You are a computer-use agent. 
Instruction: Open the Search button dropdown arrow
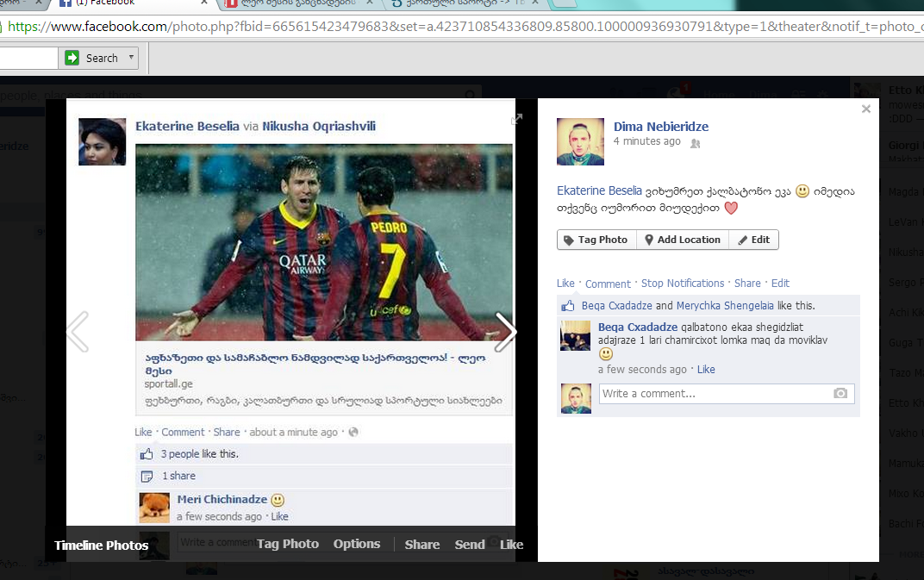(x=131, y=58)
